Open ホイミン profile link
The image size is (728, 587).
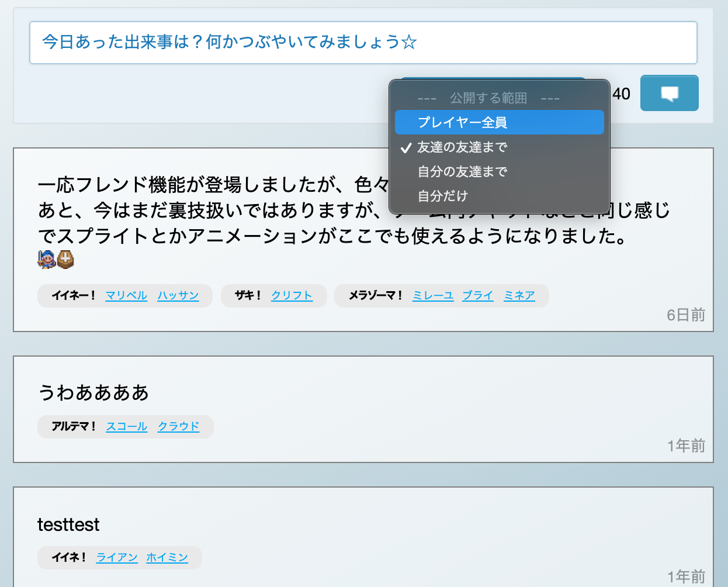tap(167, 558)
